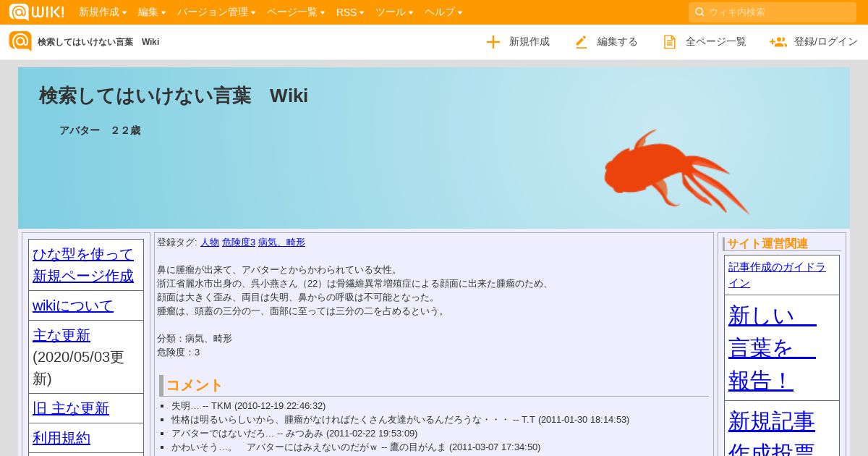Click the サイト運営関連 heading
The width and height of the screenshot is (868, 456).
767,244
